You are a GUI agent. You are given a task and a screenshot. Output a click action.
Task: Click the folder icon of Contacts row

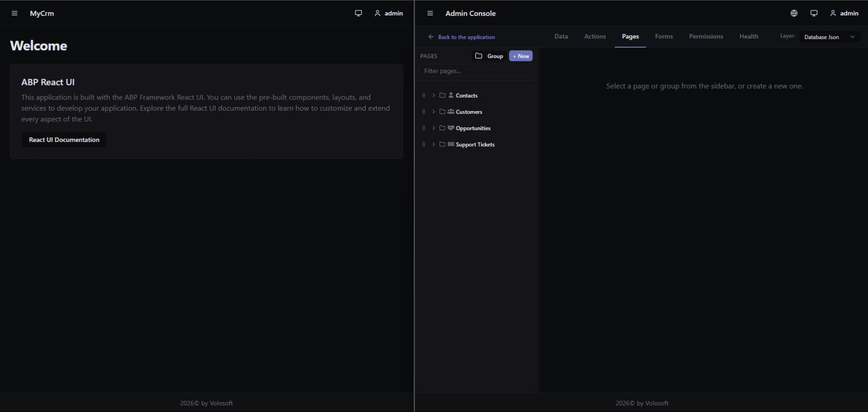tap(442, 95)
